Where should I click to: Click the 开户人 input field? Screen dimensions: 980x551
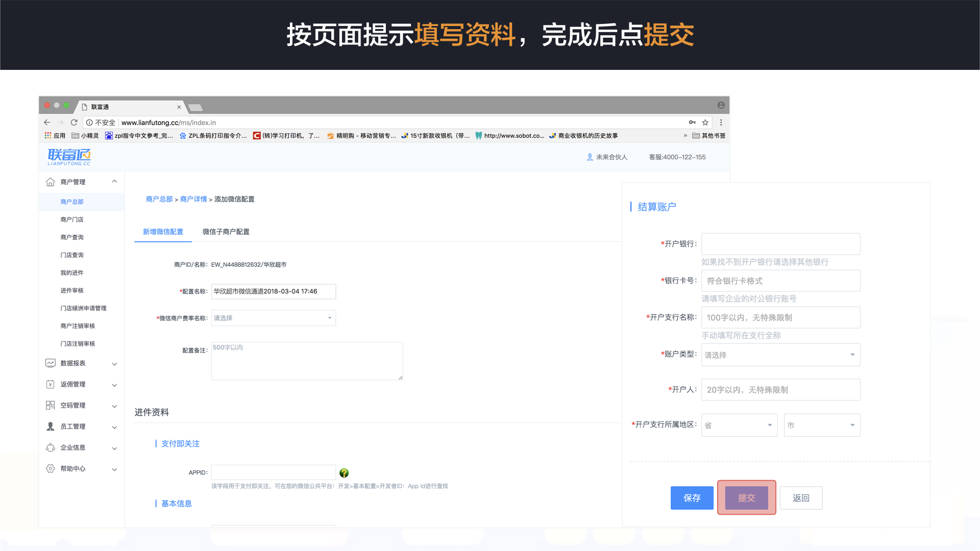[780, 390]
